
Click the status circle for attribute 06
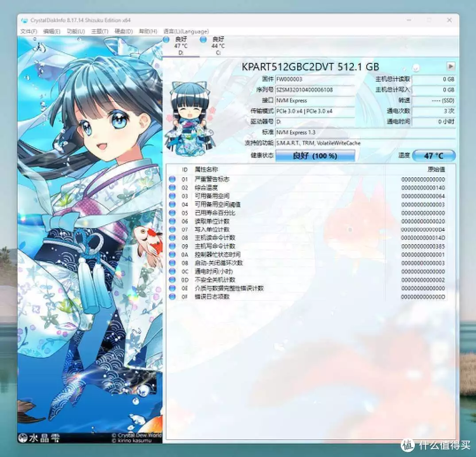point(172,221)
